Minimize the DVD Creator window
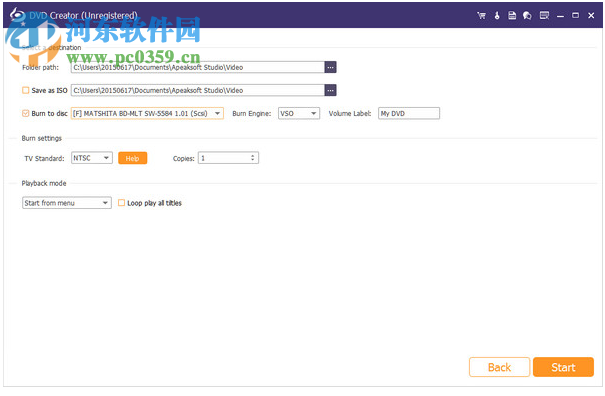 (x=560, y=16)
